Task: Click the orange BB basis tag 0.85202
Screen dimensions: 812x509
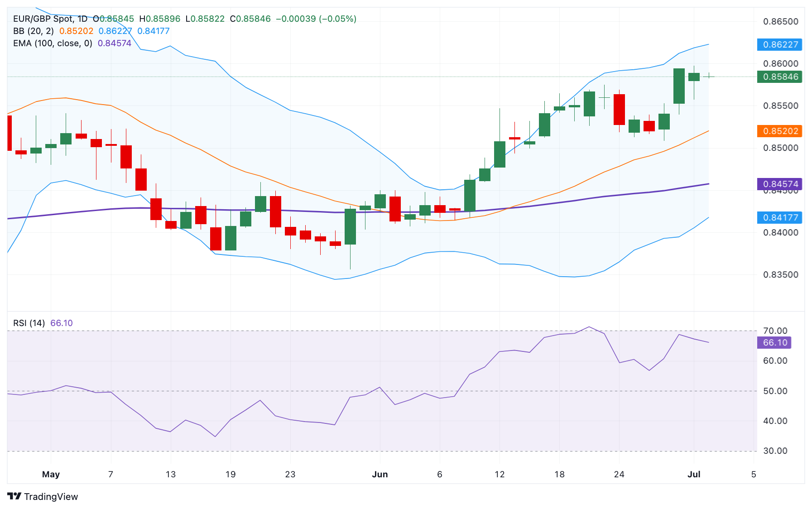Action: (779, 131)
